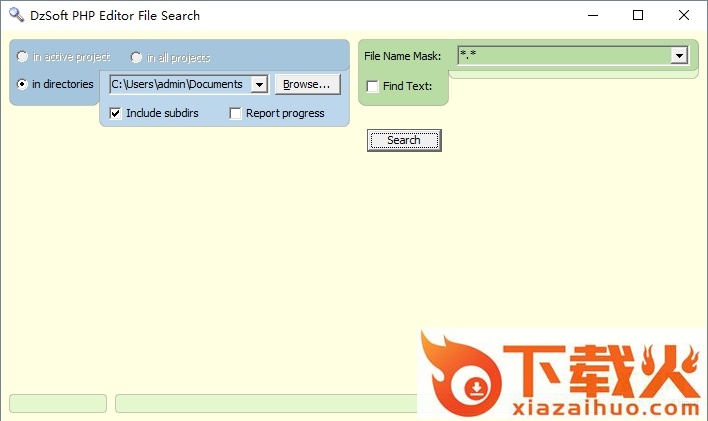This screenshot has height=421, width=708.
Task: Click the magnifier app icon in title bar
Action: pos(17,15)
